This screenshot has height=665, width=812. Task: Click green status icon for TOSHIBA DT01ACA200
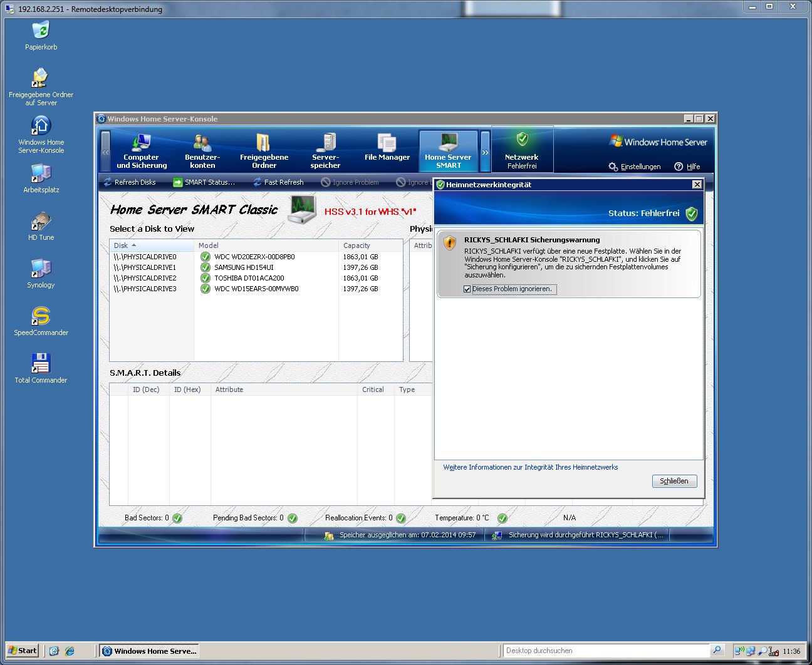pos(205,278)
